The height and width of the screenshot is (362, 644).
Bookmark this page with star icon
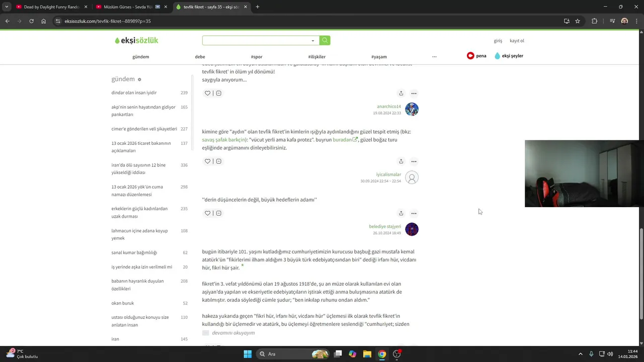coord(578,21)
